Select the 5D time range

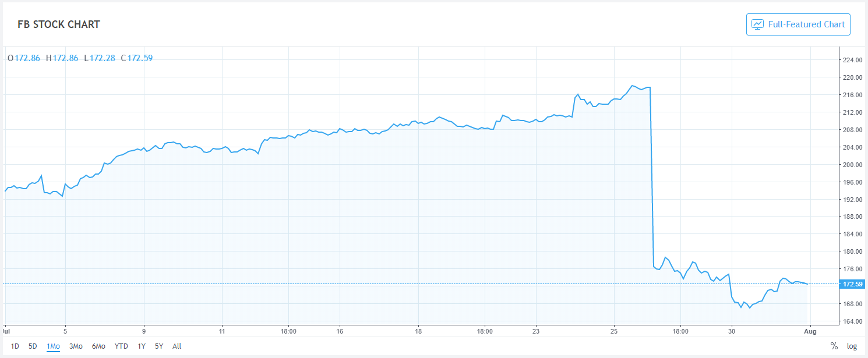[x=33, y=346]
